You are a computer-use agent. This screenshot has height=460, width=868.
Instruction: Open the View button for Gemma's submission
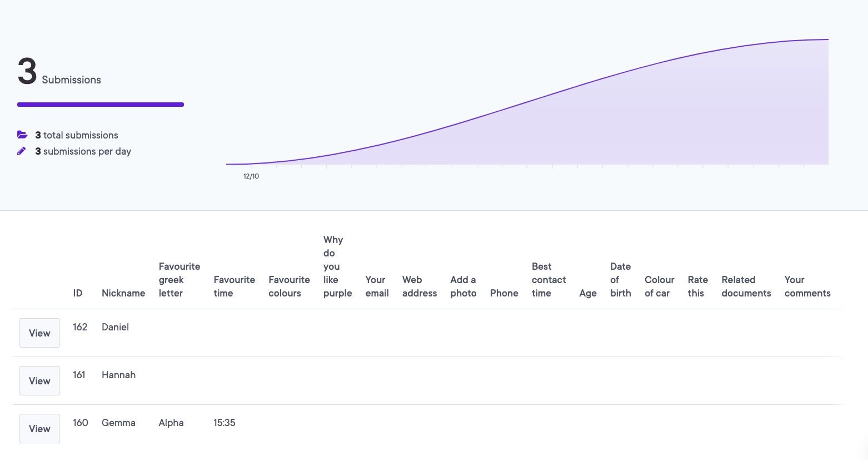pos(39,429)
